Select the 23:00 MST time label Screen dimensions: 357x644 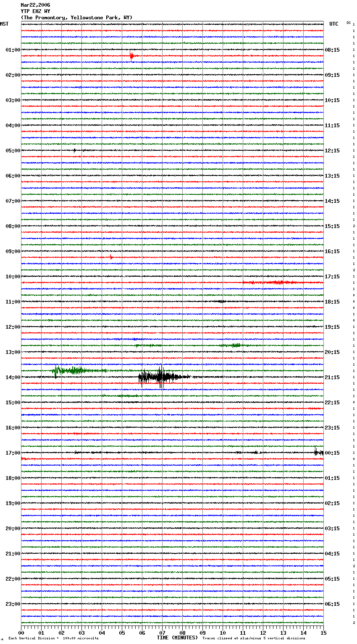(x=13, y=604)
